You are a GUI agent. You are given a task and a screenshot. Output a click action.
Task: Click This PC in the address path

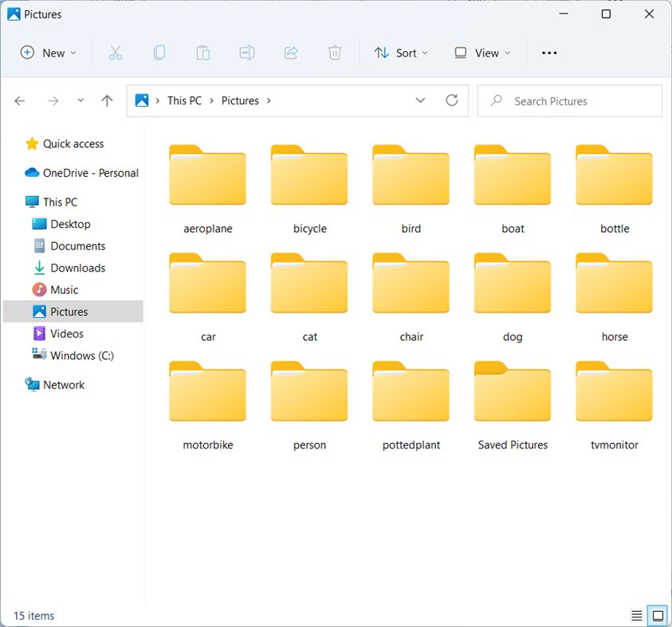point(184,100)
